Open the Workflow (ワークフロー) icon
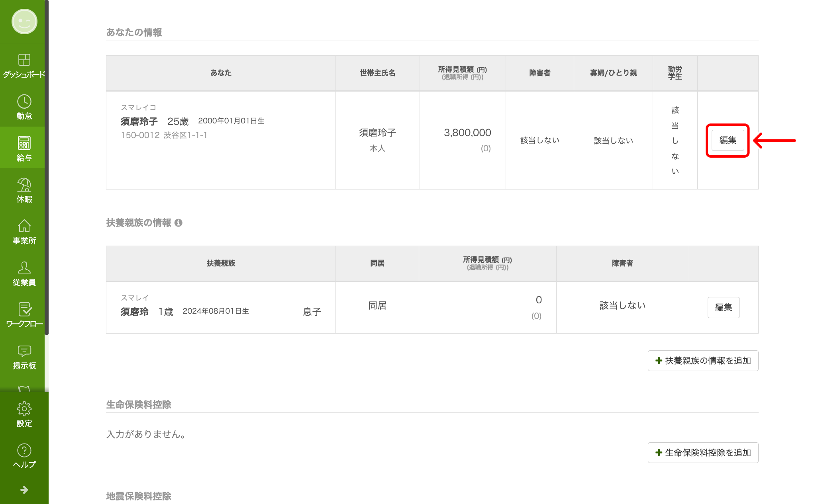Screen dimensions: 816x504 [x=24, y=315]
